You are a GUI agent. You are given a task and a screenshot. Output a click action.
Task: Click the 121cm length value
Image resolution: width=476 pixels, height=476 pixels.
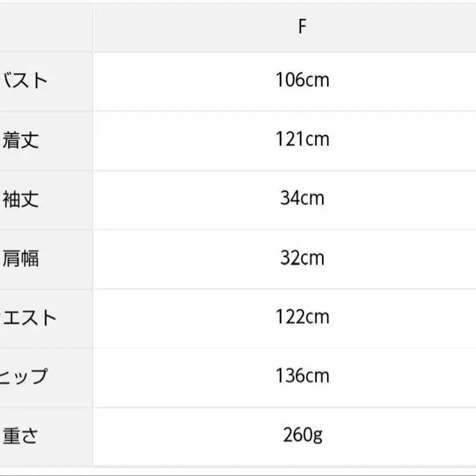click(302, 140)
